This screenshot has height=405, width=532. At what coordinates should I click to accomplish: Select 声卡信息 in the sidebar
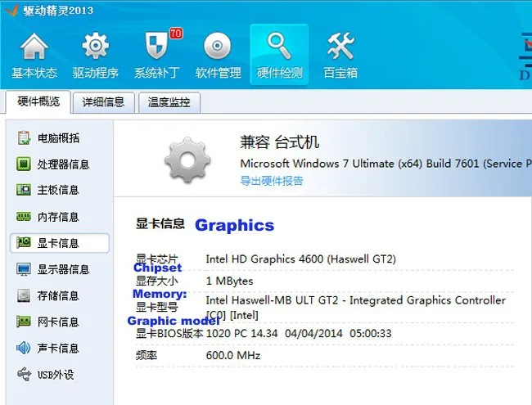click(x=60, y=349)
